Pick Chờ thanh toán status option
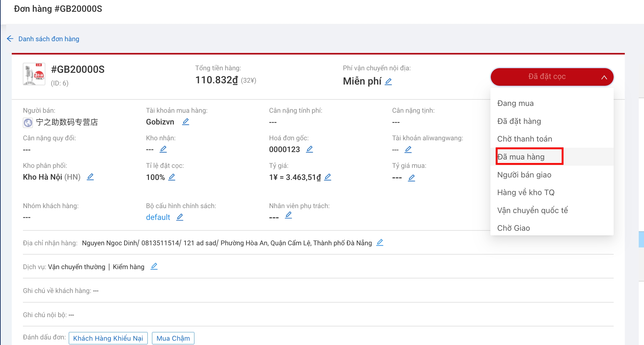This screenshot has height=345, width=644. point(524,139)
